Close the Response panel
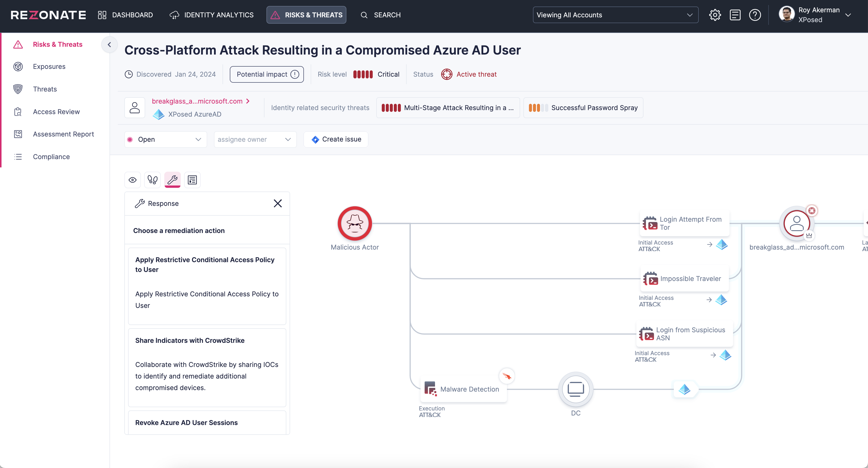Image resolution: width=868 pixels, height=468 pixels. click(x=278, y=203)
